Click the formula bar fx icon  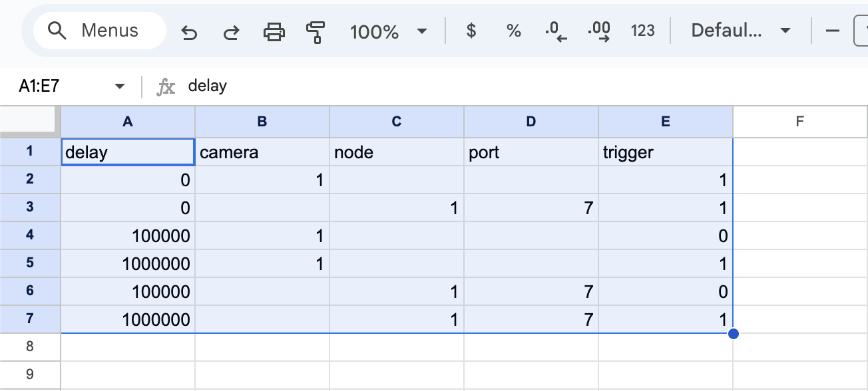[x=167, y=86]
